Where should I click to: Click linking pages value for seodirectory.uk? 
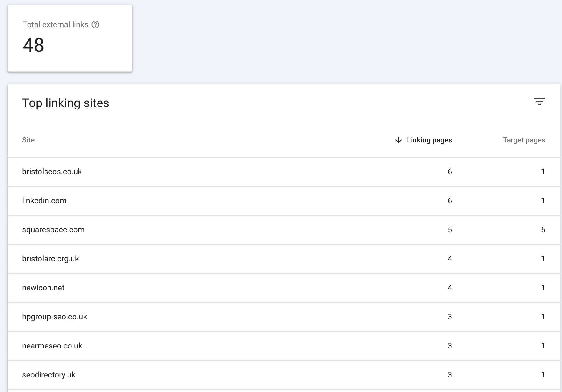coord(450,375)
